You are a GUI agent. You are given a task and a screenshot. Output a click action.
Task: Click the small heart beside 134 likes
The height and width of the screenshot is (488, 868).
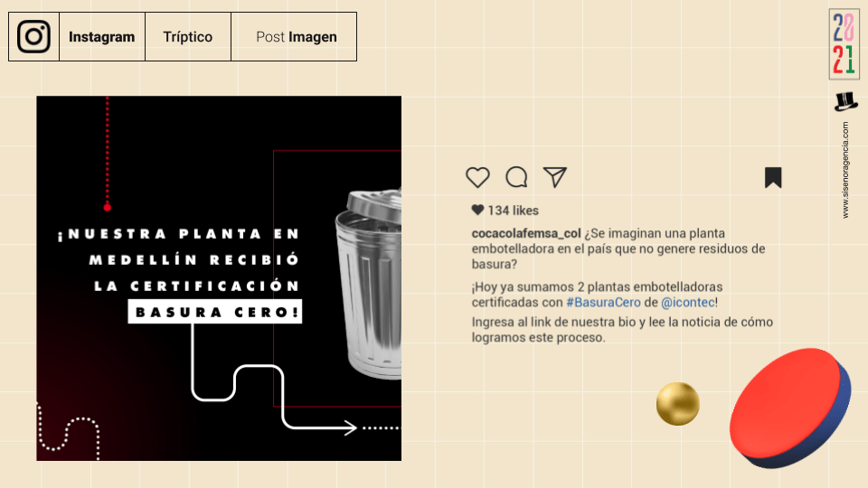(x=477, y=210)
